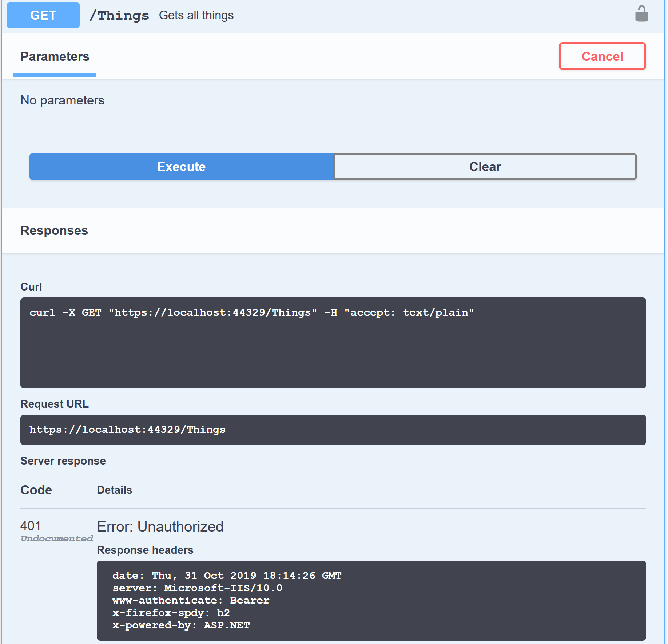Image resolution: width=668 pixels, height=644 pixels.
Task: Click the 'Server response' label
Action: [x=63, y=461]
